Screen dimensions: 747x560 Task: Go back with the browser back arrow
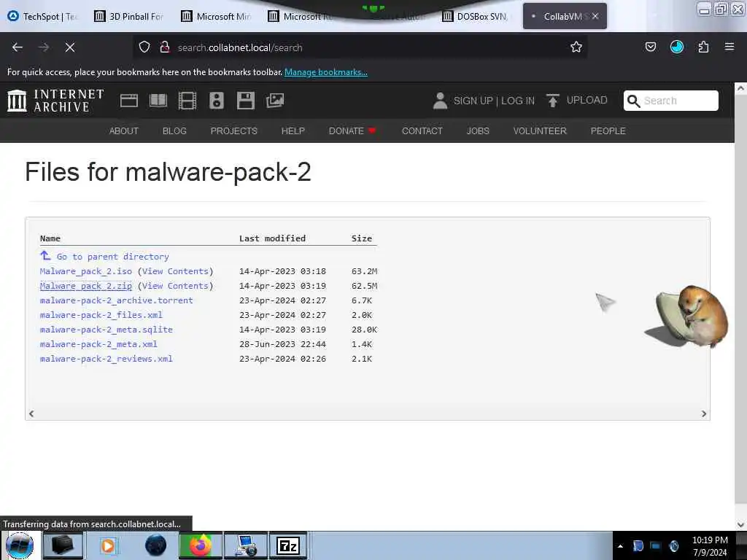point(18,47)
